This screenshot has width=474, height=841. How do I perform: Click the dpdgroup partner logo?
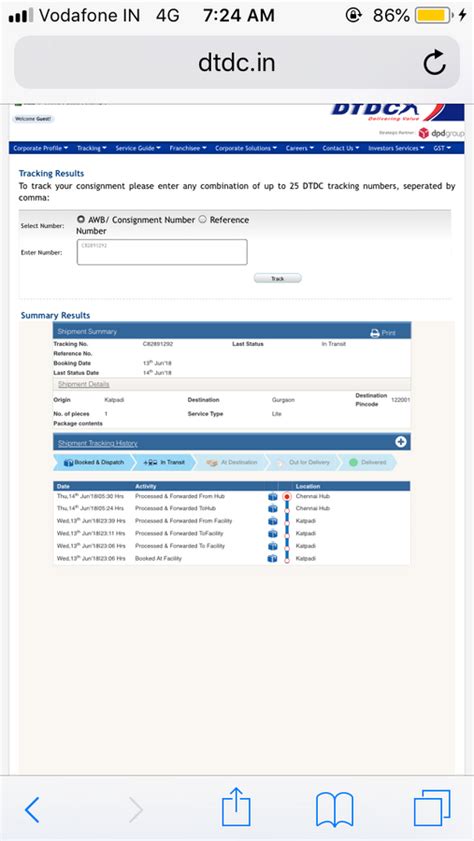441,134
